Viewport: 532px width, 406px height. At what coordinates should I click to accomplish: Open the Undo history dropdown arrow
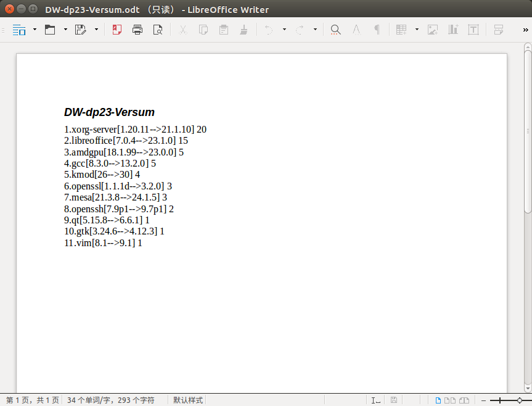point(284,30)
